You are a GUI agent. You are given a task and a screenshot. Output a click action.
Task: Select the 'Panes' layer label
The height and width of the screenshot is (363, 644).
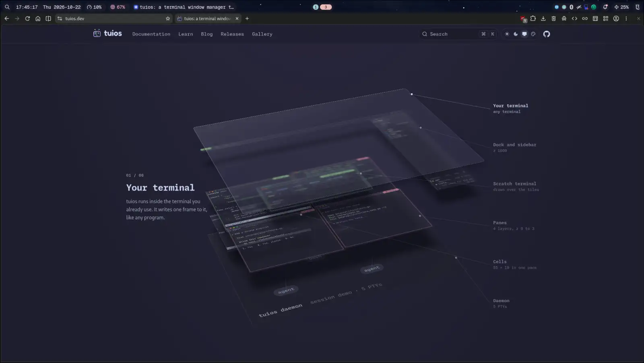click(500, 223)
